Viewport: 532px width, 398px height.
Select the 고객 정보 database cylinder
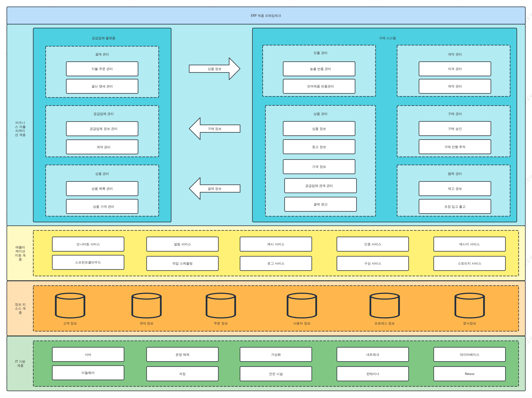pyautogui.click(x=70, y=305)
